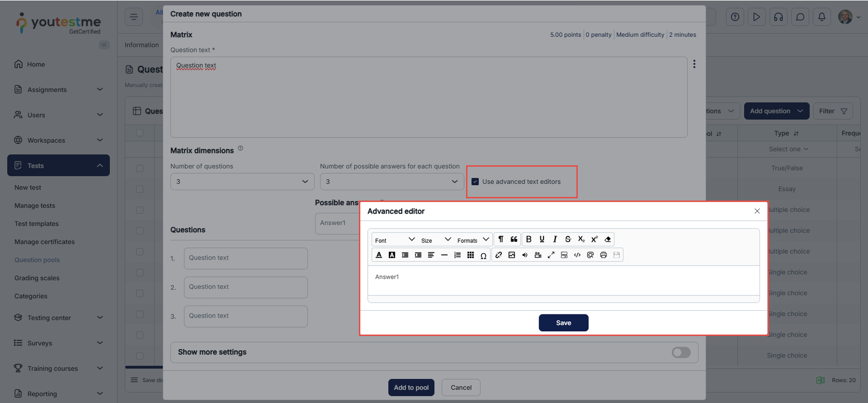Apply underline formatting in the editor
This screenshot has width=868, height=403.
pos(541,240)
